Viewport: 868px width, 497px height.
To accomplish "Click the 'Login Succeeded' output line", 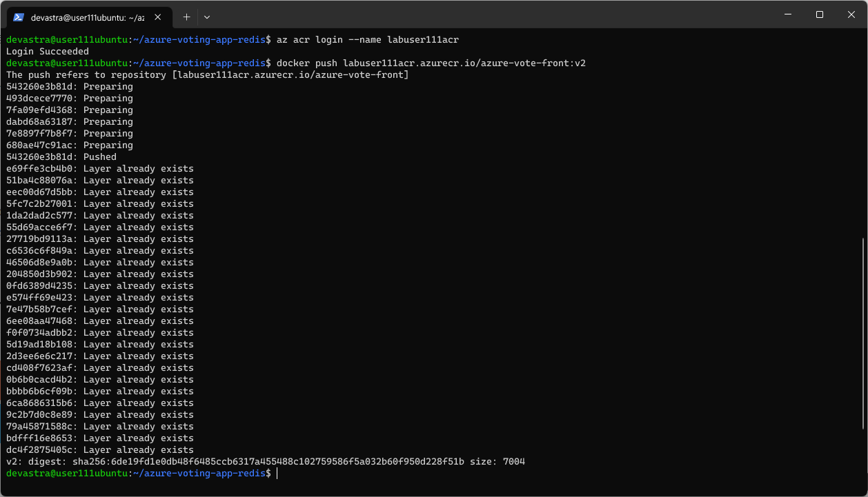I will click(x=48, y=51).
